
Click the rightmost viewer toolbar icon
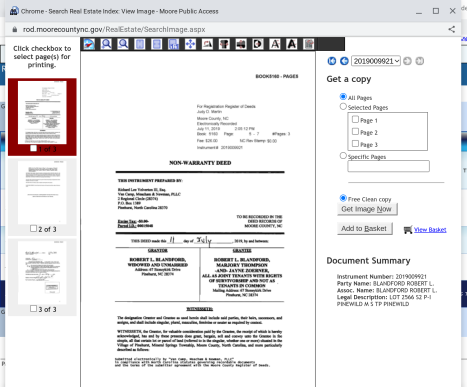pos(309,44)
